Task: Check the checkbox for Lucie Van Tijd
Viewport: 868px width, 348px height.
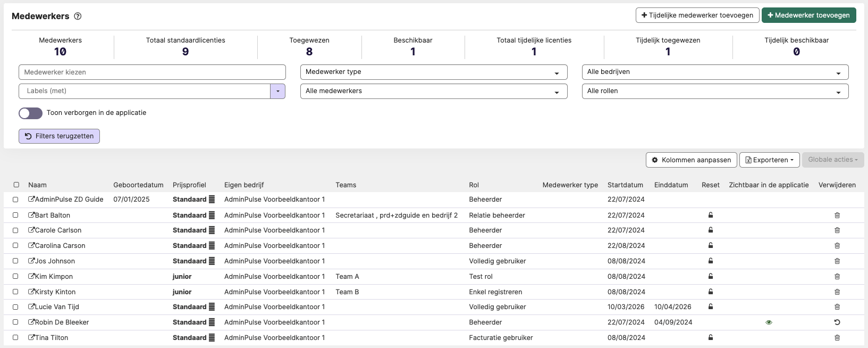Action: click(x=15, y=307)
